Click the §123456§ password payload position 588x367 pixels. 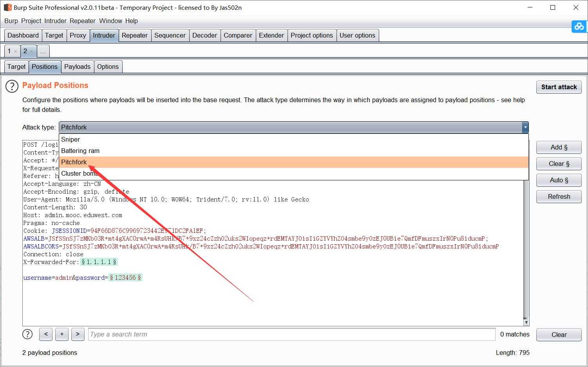point(125,278)
